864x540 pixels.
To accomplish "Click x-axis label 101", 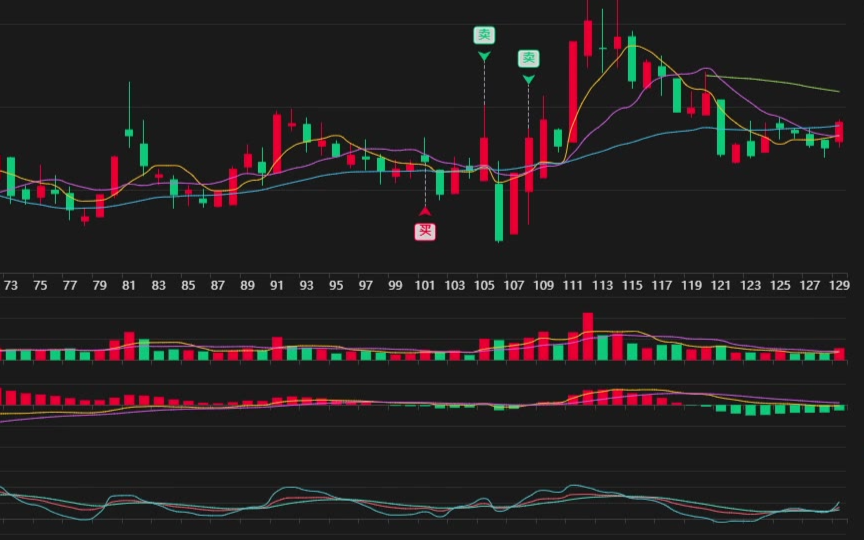I will [x=425, y=285].
